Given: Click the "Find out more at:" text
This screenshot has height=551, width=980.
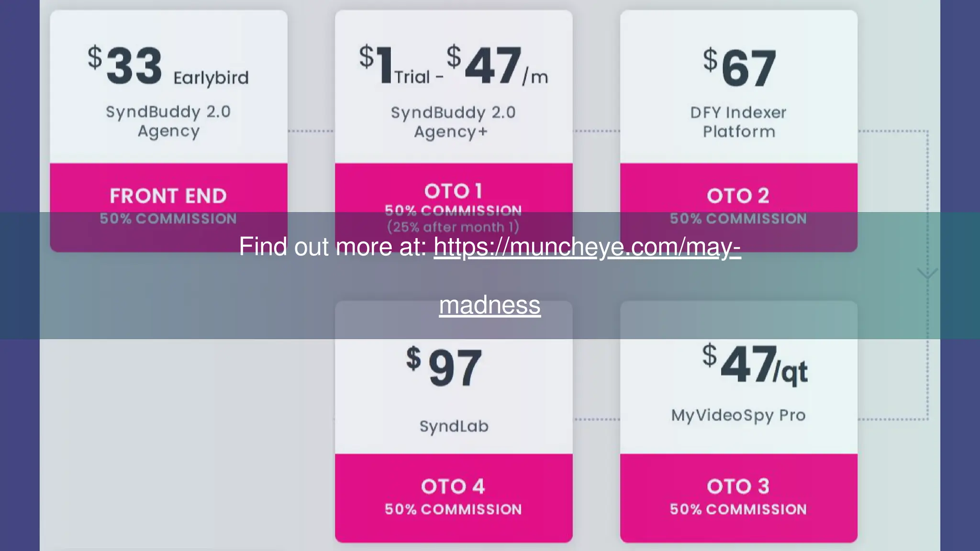Looking at the screenshot, I should [333, 247].
